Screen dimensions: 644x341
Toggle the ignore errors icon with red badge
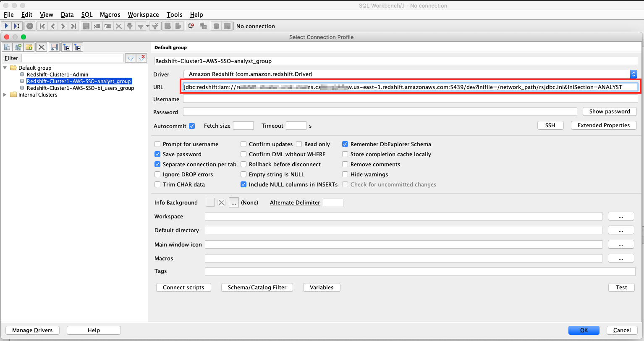191,26
